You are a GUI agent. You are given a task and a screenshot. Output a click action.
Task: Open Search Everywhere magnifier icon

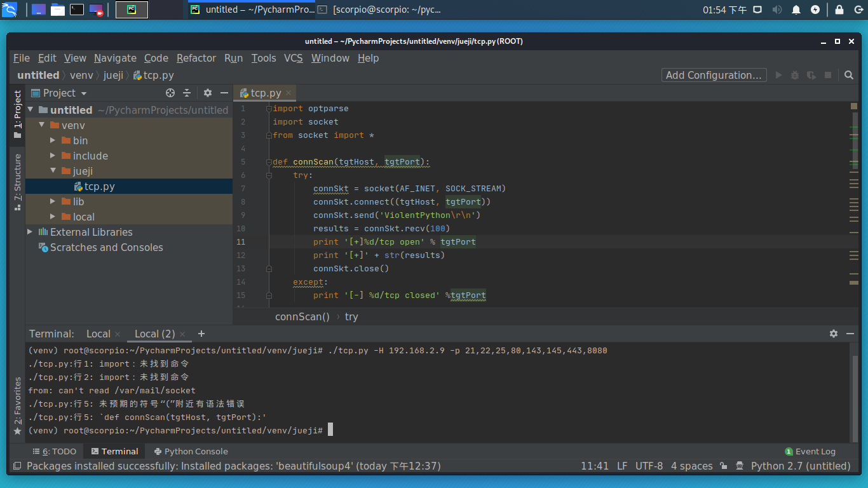[849, 75]
